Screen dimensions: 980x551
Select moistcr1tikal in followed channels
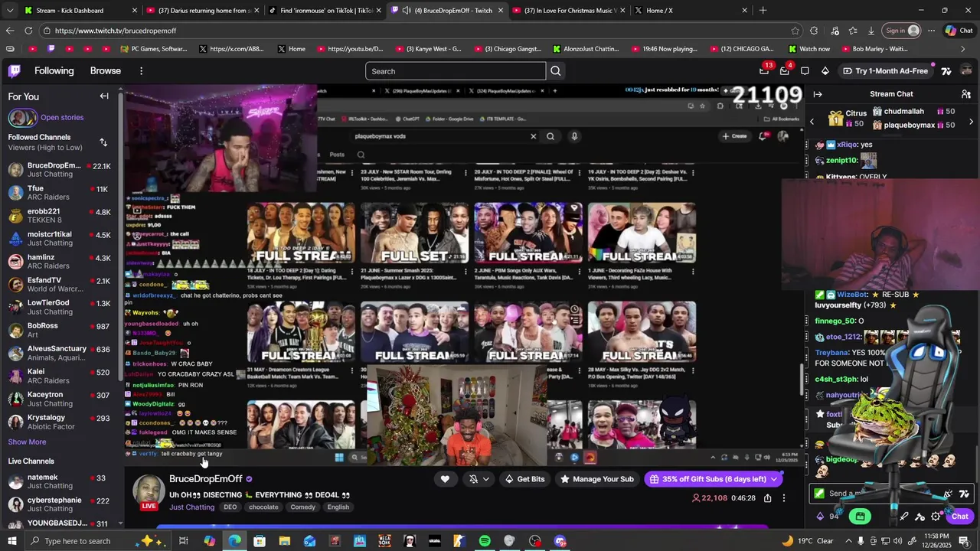[60, 238]
